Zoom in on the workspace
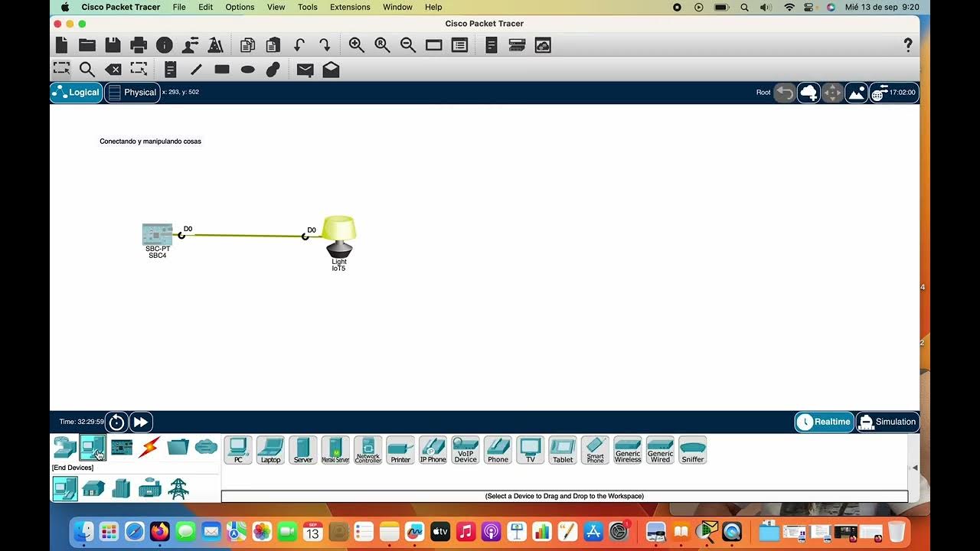Image resolution: width=980 pixels, height=551 pixels. (357, 45)
